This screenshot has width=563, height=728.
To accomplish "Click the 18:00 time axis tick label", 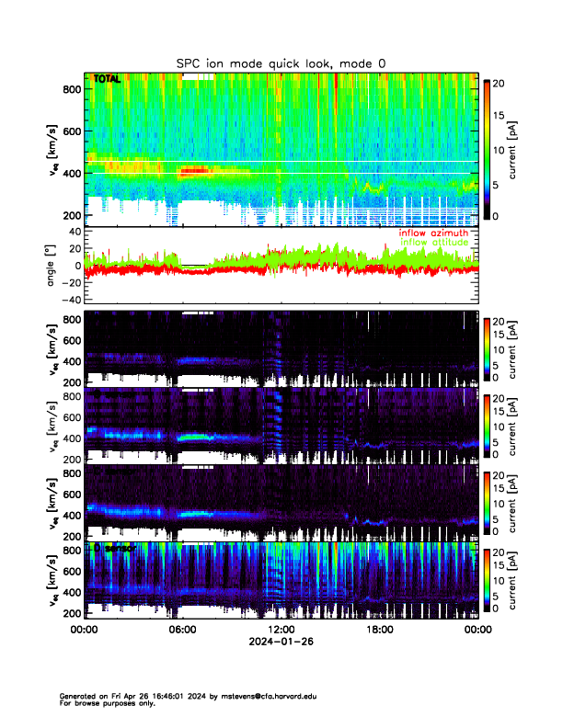I will (380, 630).
